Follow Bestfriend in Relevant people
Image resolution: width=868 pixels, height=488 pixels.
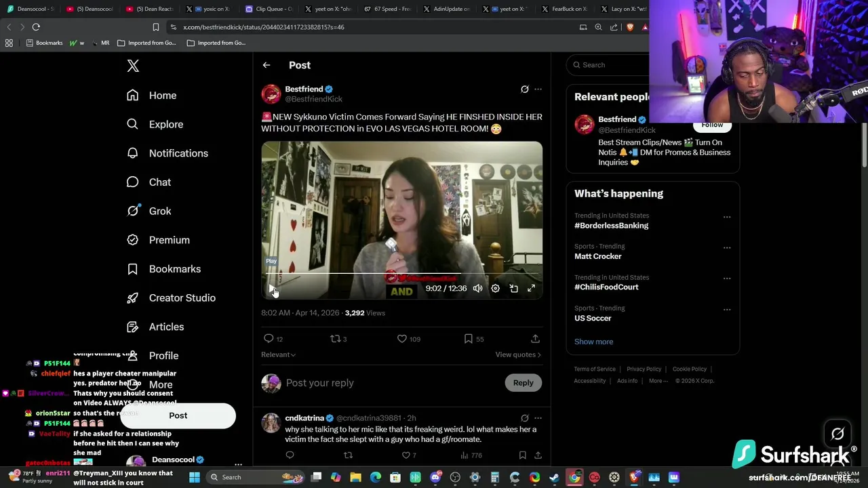tap(712, 125)
